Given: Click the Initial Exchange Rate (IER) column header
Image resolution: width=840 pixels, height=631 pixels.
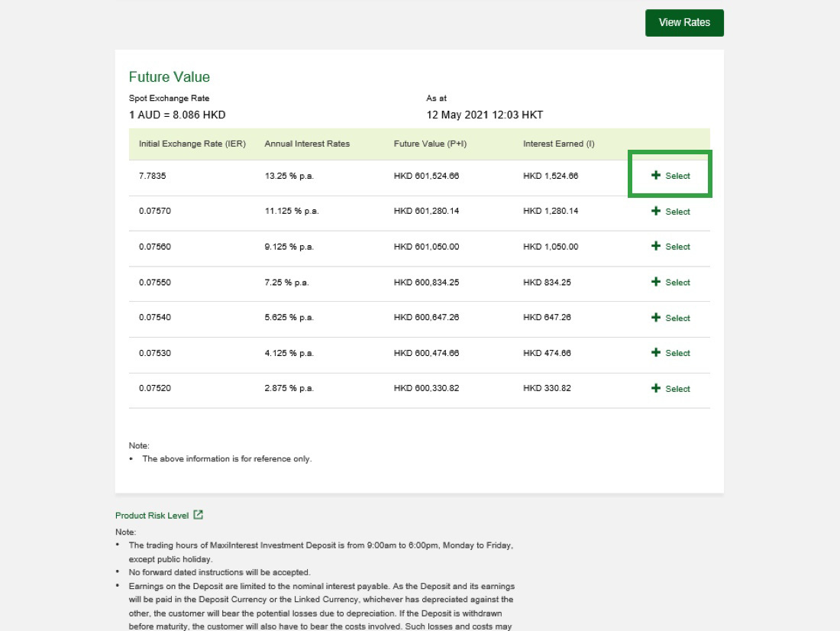Looking at the screenshot, I should click(x=192, y=144).
